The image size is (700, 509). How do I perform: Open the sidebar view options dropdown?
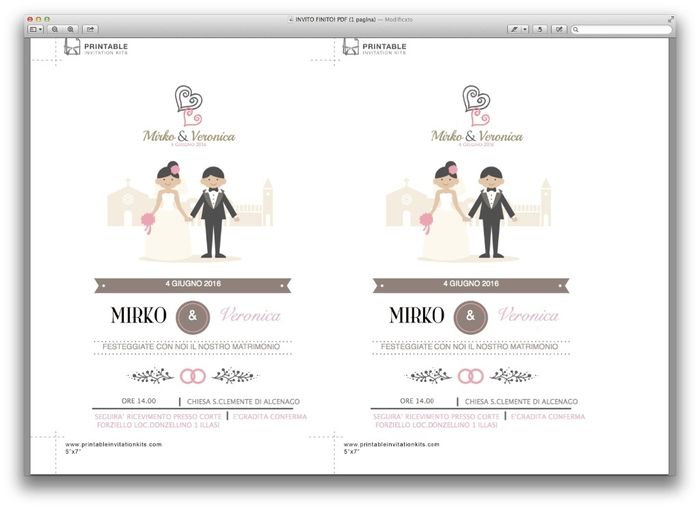pos(35,30)
